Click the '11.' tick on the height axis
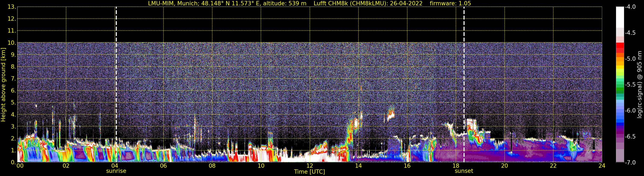The image size is (644, 176). click(12, 31)
